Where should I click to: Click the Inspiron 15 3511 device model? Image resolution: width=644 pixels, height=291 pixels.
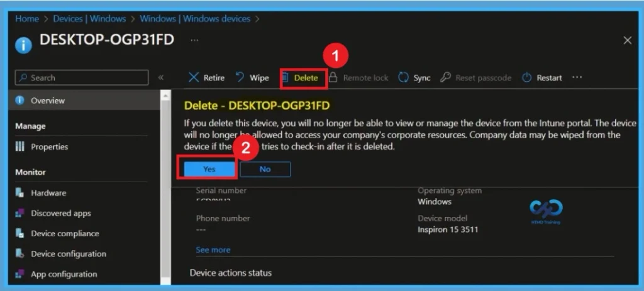(x=448, y=229)
